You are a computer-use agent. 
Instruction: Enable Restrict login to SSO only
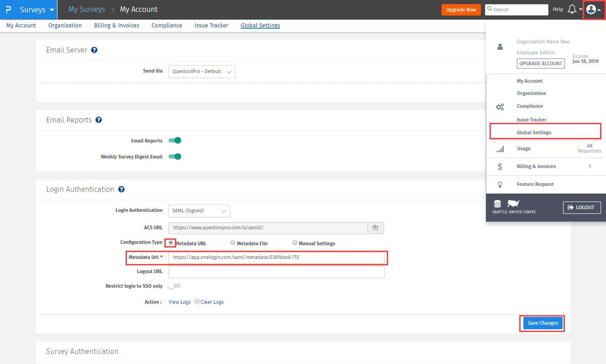click(174, 286)
